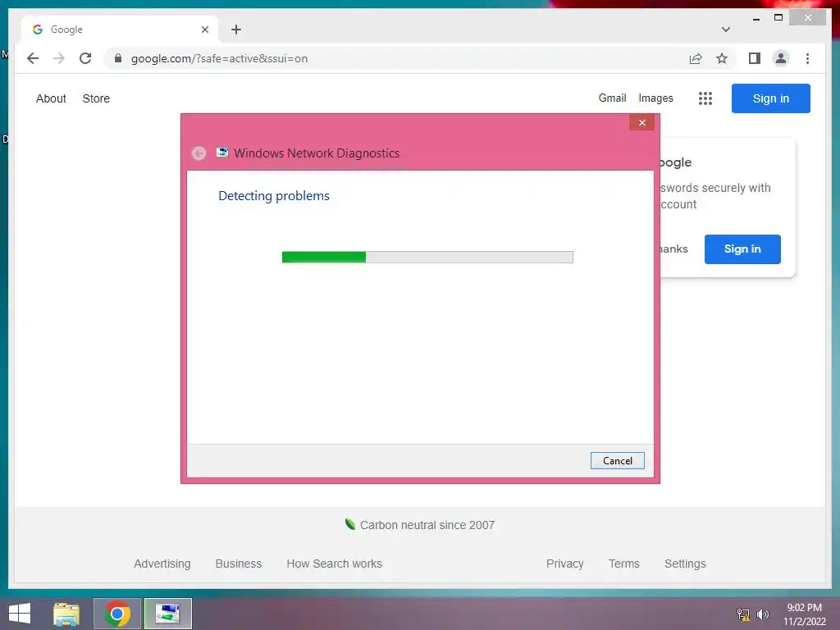View site information via the lock icon

[x=118, y=58]
